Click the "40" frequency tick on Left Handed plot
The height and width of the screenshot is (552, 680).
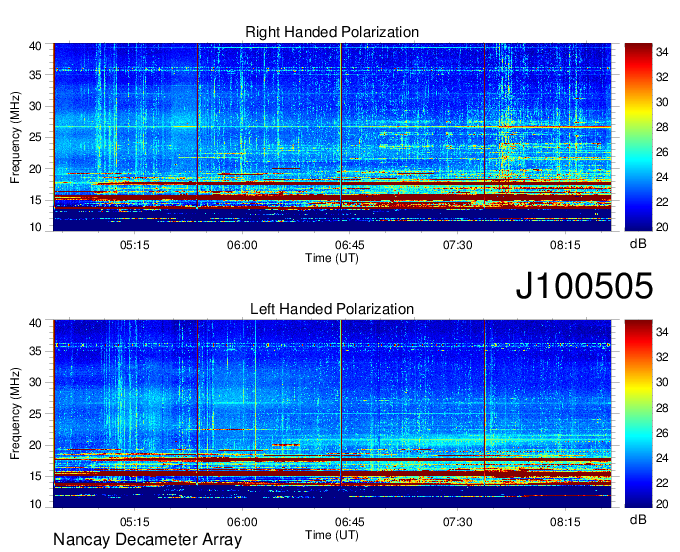coord(35,323)
